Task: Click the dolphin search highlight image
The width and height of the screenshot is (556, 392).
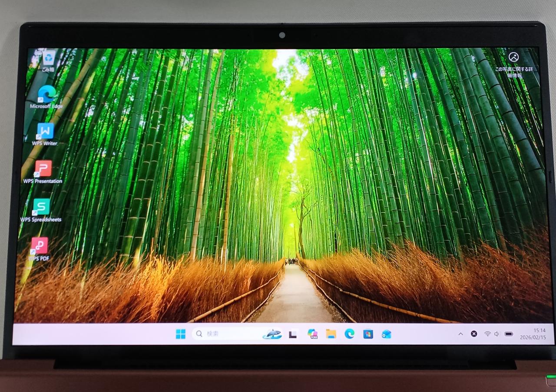Action: coord(272,334)
